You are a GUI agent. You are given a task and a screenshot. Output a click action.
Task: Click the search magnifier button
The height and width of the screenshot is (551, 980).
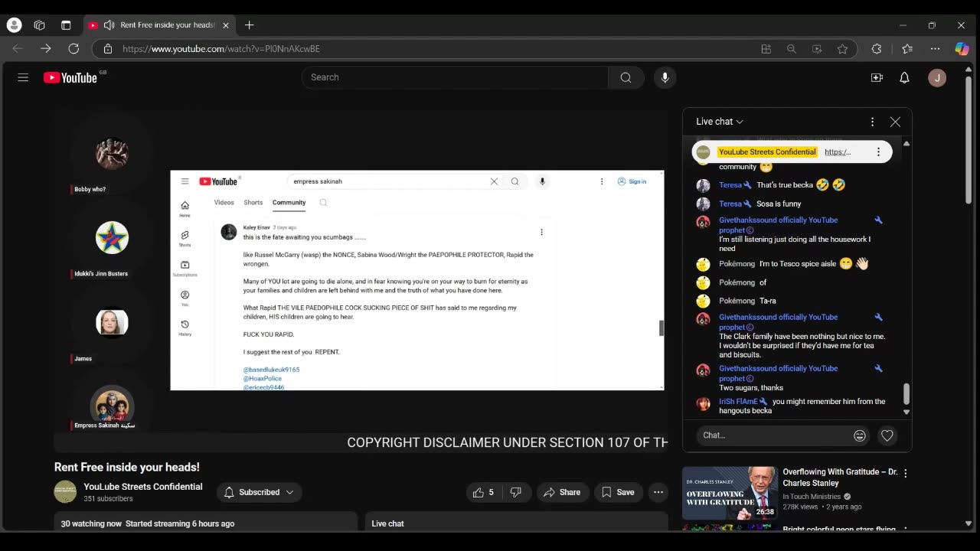[626, 77]
